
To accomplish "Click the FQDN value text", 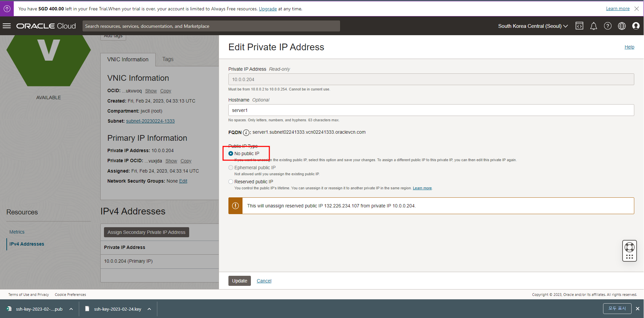I will [x=309, y=132].
